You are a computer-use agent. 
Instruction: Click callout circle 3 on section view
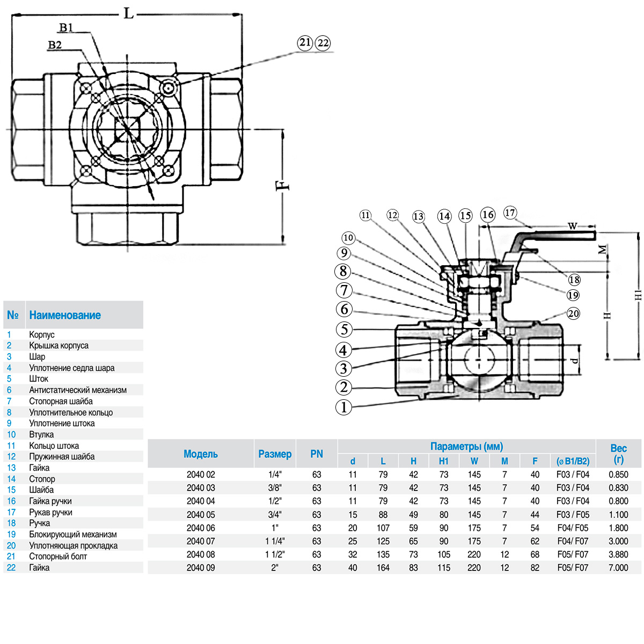(x=344, y=369)
